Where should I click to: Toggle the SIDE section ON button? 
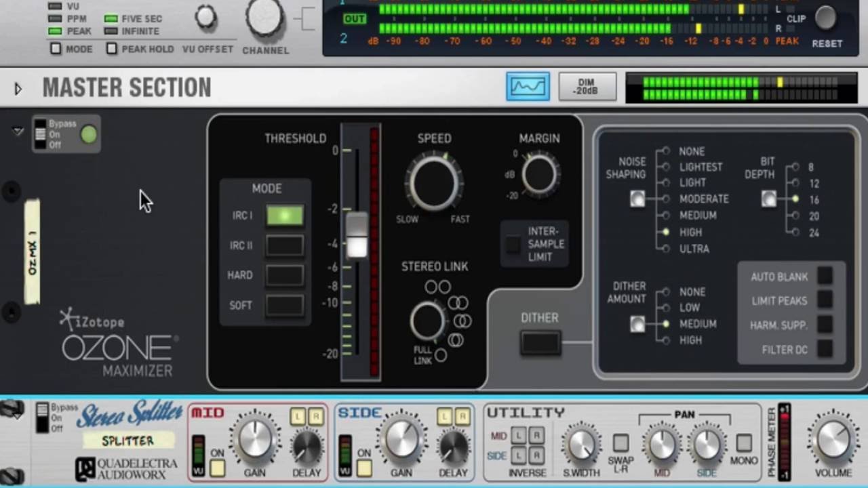pos(364,468)
